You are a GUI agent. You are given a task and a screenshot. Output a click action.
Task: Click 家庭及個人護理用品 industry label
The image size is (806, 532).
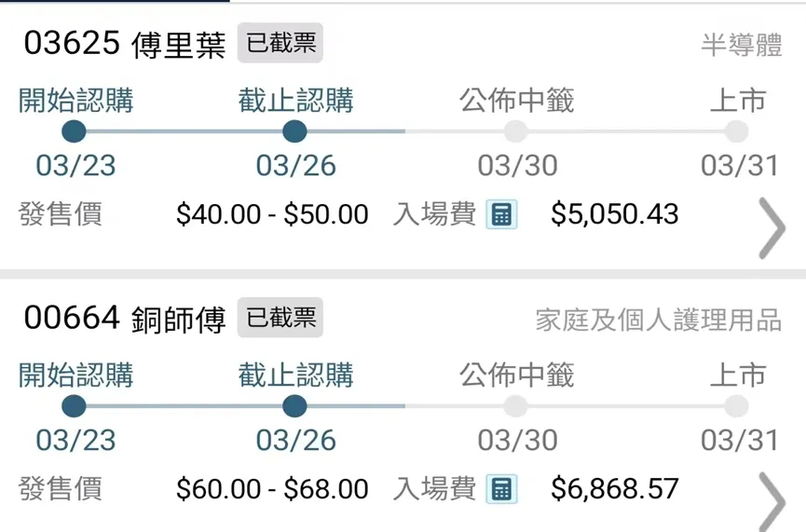[x=658, y=321]
